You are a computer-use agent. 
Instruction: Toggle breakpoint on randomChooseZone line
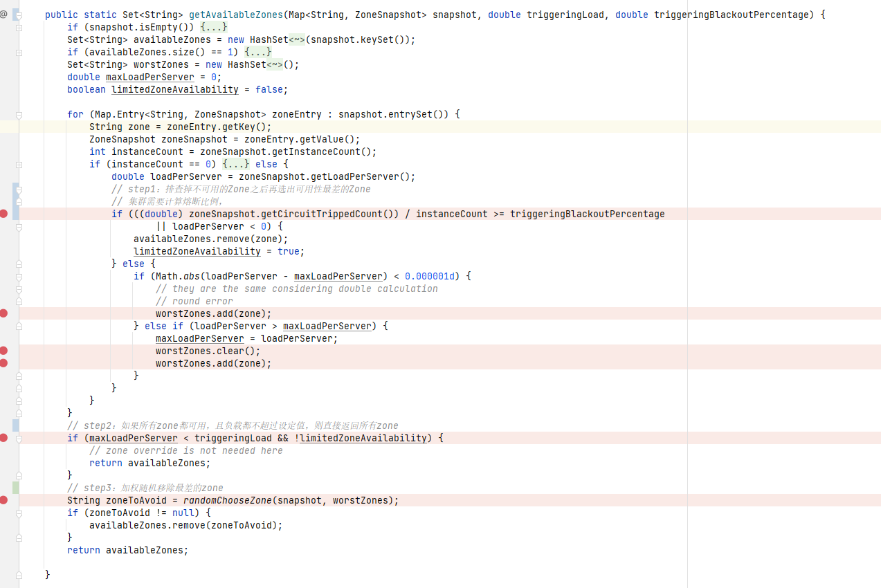pos(3,500)
